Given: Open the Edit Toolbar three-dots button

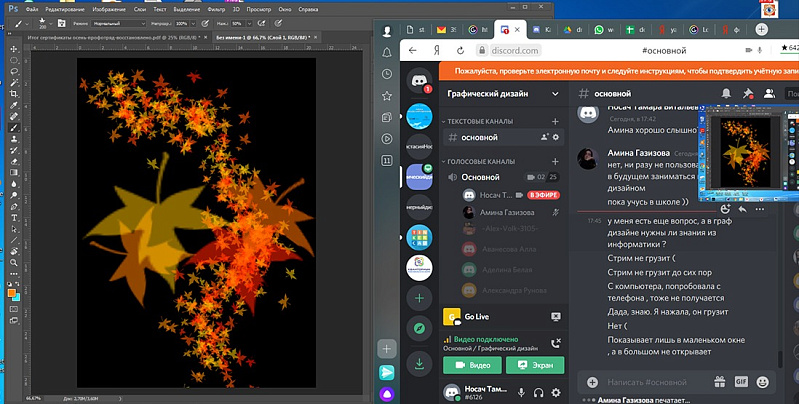Looking at the screenshot, I should point(14,274).
